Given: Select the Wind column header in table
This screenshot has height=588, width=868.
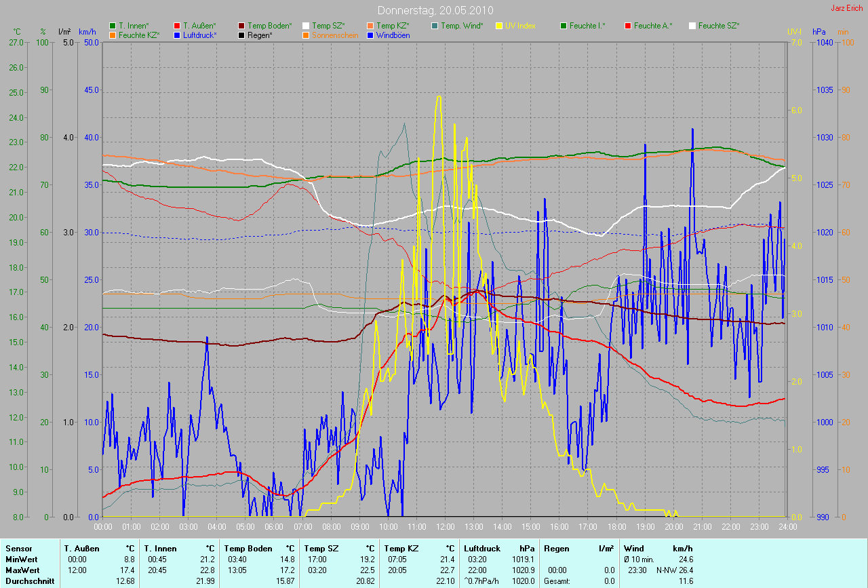Looking at the screenshot, I should pos(633,549).
